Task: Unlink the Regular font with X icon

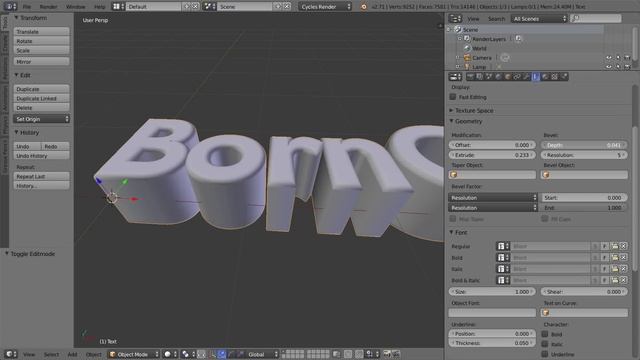Action: 623,246
